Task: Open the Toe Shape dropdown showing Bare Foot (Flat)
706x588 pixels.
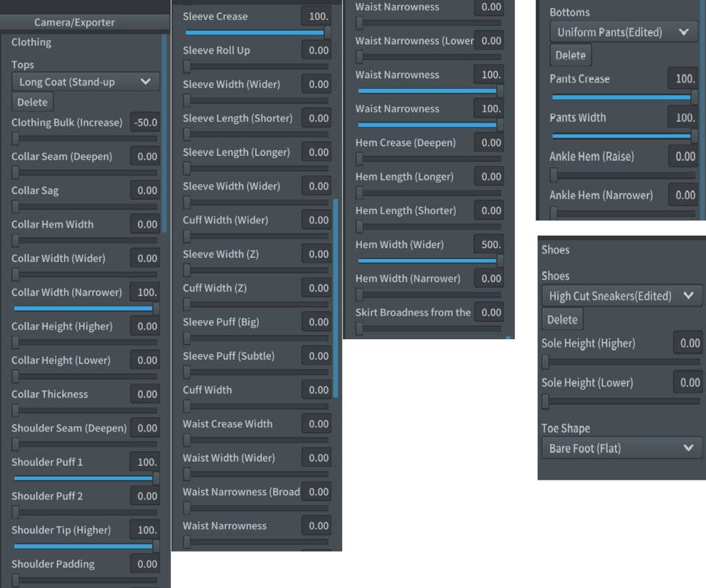Action: 621,448
